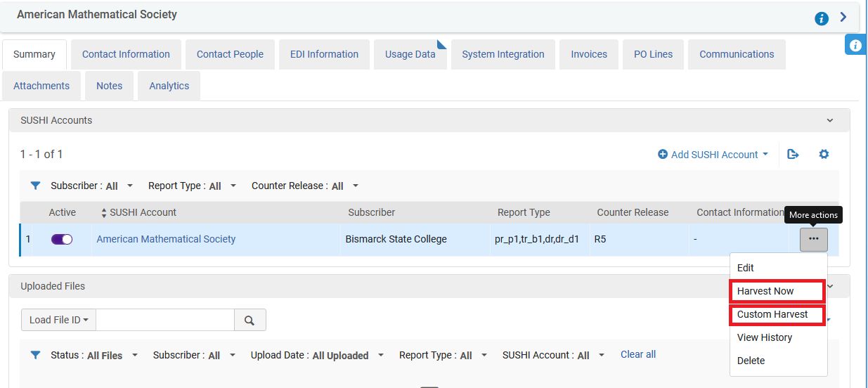Open More actions ellipsis for the account row
Screen dimensions: 868x388
(x=813, y=239)
